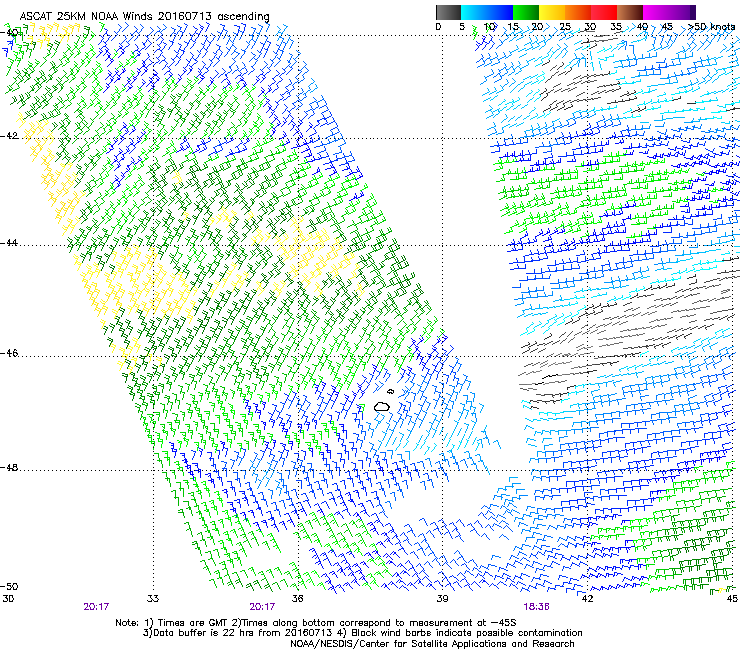740x650 pixels.
Task: Click the '-46' latitude label
Action: coord(10,353)
